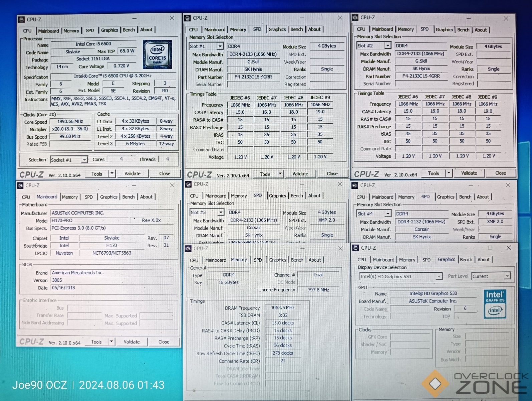Click the Tools button in the Motherboard window
Viewport: 532px width, 401px height.
click(96, 342)
